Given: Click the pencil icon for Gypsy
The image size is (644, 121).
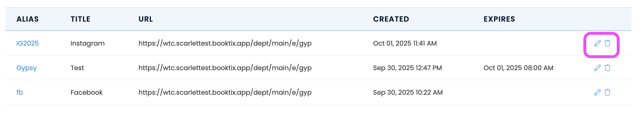Looking at the screenshot, I should click(597, 68).
